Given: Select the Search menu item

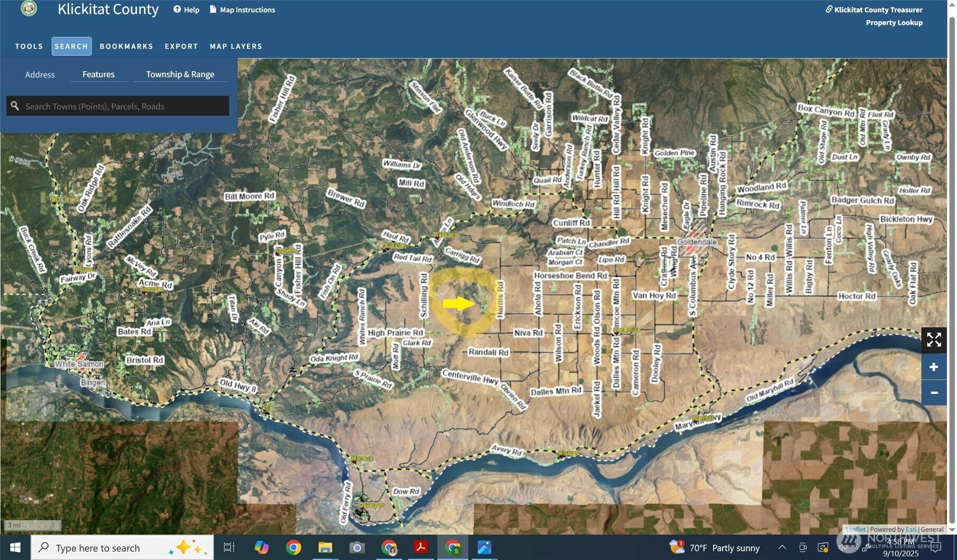Looking at the screenshot, I should click(71, 46).
